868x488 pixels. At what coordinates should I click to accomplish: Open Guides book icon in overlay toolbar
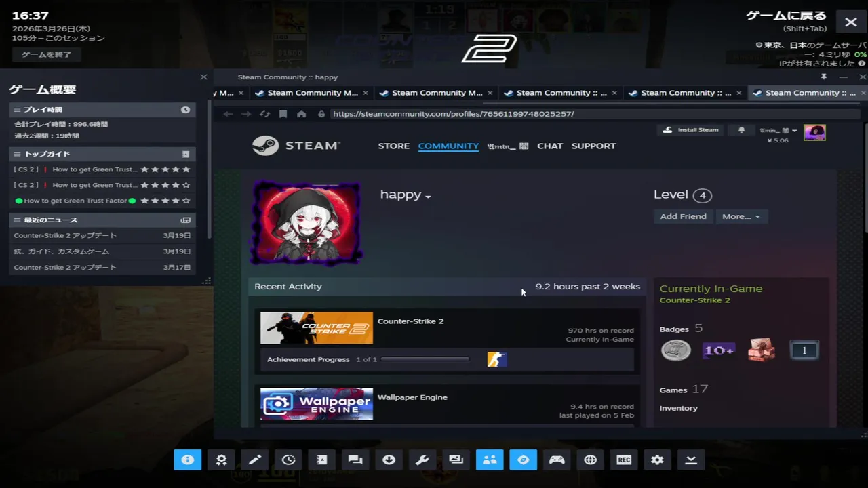coord(322,460)
